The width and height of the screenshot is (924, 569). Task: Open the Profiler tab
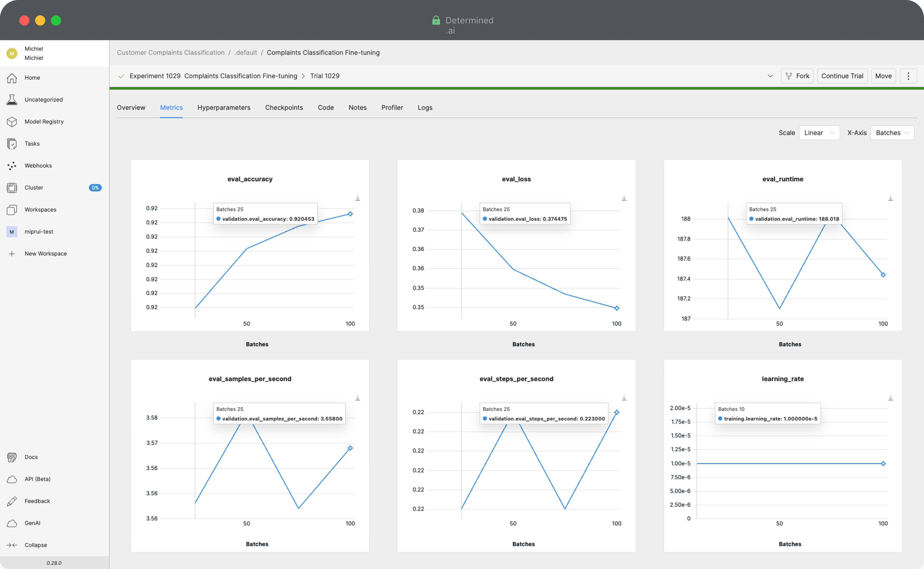click(x=392, y=108)
